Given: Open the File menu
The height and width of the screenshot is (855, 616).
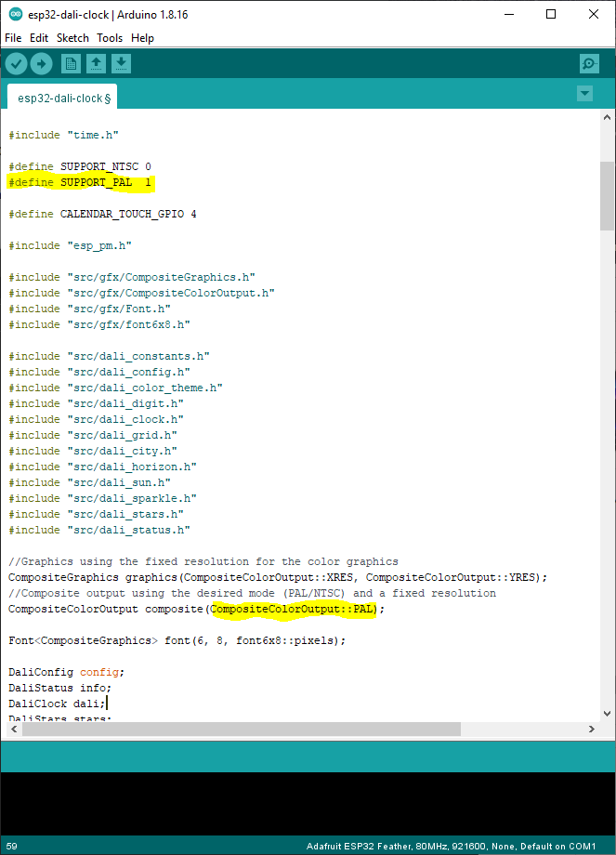Looking at the screenshot, I should click(x=13, y=38).
